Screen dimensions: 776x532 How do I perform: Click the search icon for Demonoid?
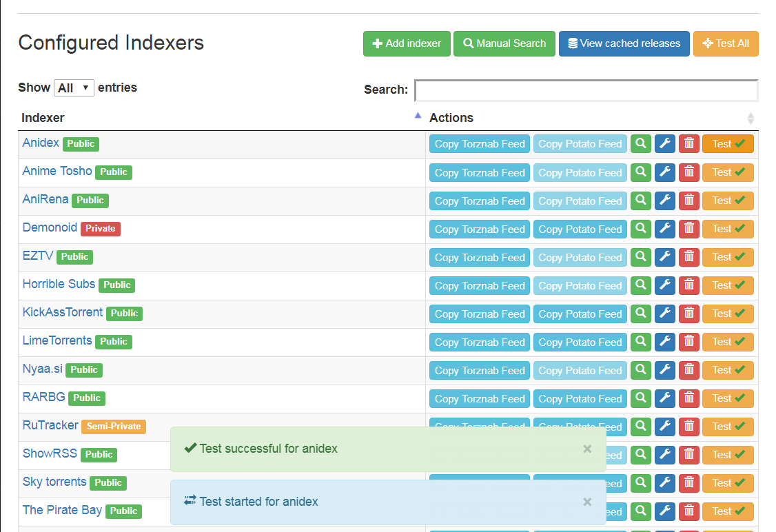640,229
